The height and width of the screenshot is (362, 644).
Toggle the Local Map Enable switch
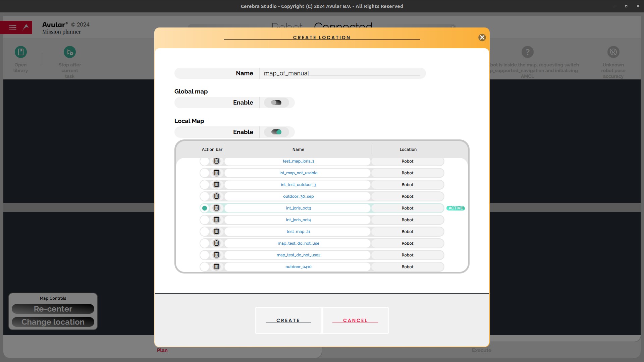click(276, 132)
